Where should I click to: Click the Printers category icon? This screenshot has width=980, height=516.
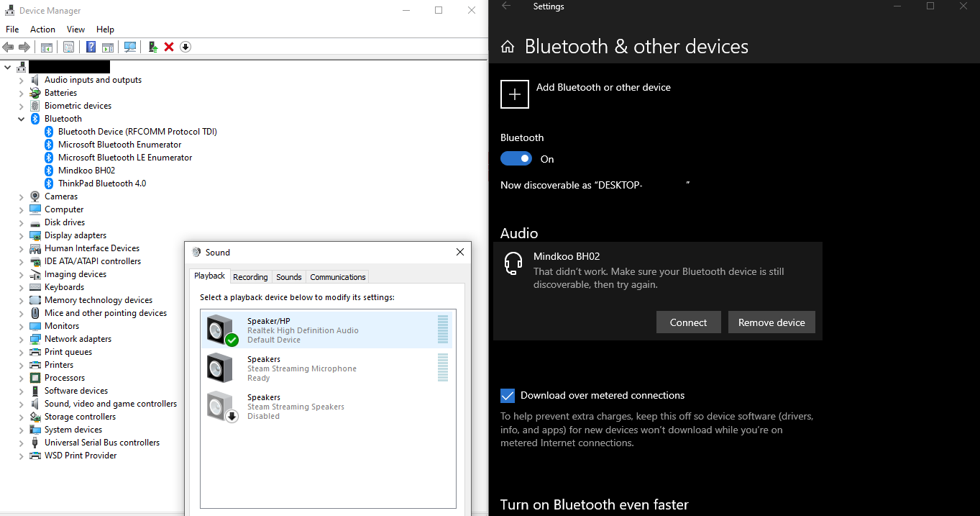point(35,365)
